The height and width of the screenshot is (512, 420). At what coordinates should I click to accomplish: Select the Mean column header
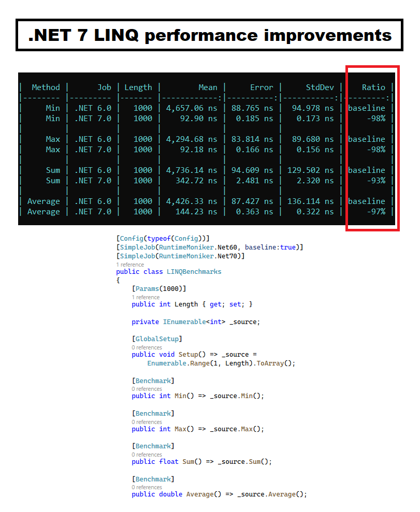[x=208, y=87]
